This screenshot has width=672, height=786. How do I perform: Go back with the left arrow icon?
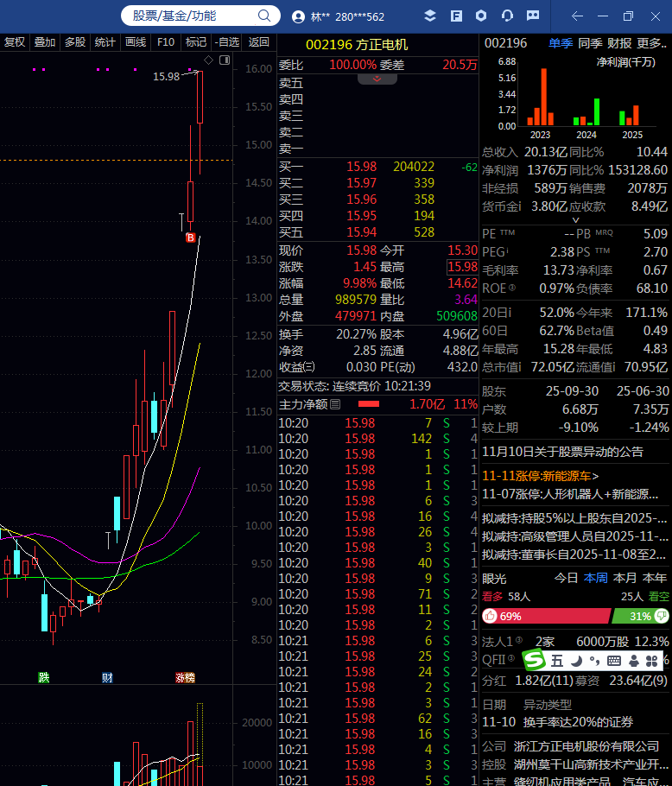(x=577, y=16)
